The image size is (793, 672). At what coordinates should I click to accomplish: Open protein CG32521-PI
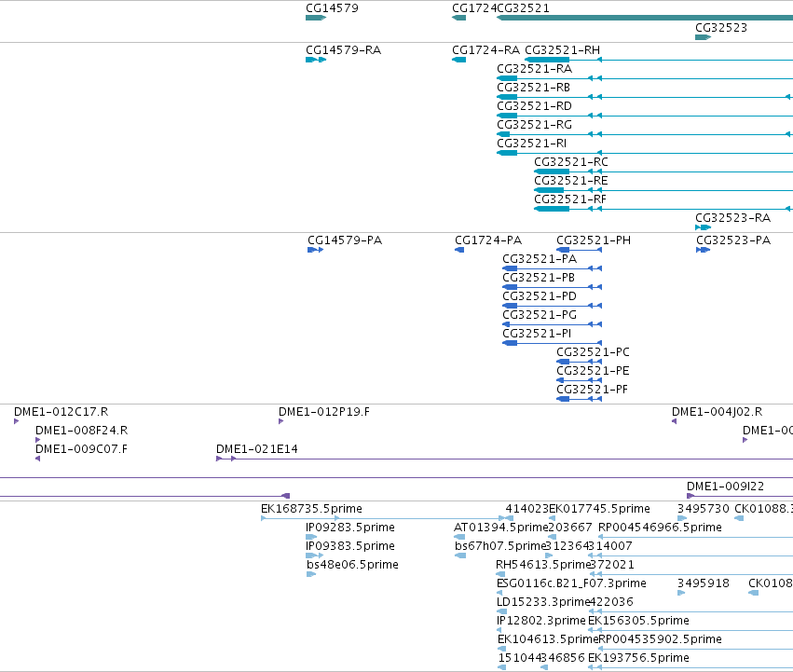[537, 334]
